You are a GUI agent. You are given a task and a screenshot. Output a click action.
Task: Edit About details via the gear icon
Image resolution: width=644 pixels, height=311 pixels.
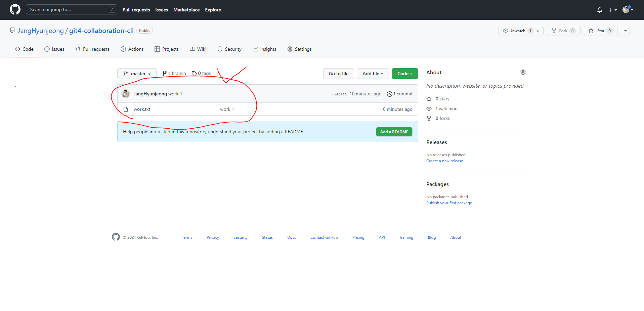(x=523, y=72)
